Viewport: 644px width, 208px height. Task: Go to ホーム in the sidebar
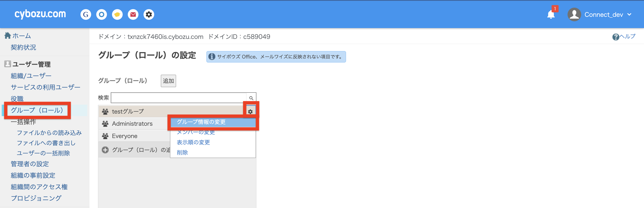point(22,36)
